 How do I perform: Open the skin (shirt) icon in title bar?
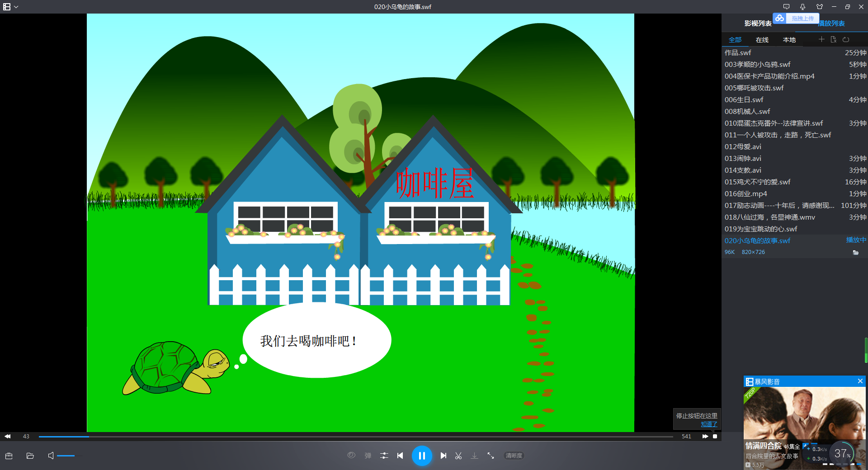pyautogui.click(x=820, y=7)
